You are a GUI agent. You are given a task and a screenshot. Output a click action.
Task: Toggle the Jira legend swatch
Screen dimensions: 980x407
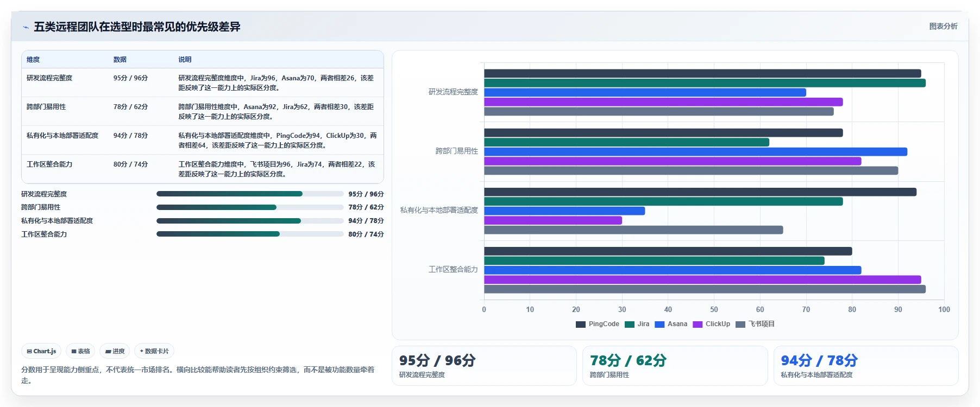[x=630, y=325]
